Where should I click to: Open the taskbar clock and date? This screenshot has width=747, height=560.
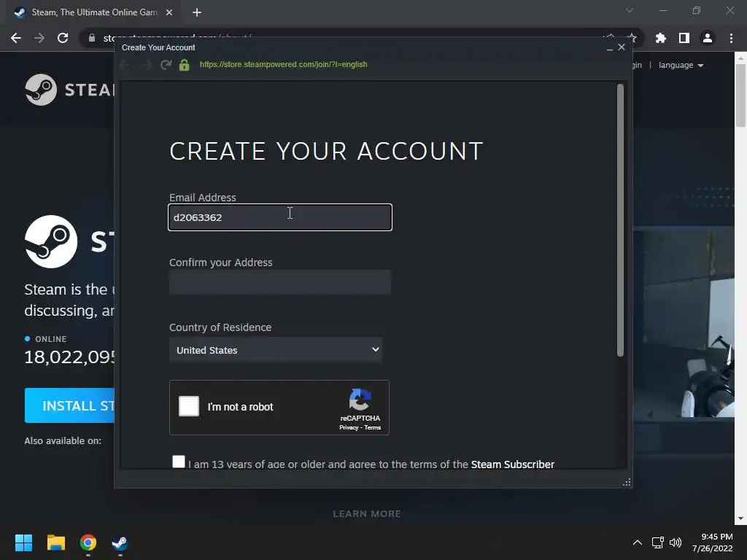click(713, 542)
